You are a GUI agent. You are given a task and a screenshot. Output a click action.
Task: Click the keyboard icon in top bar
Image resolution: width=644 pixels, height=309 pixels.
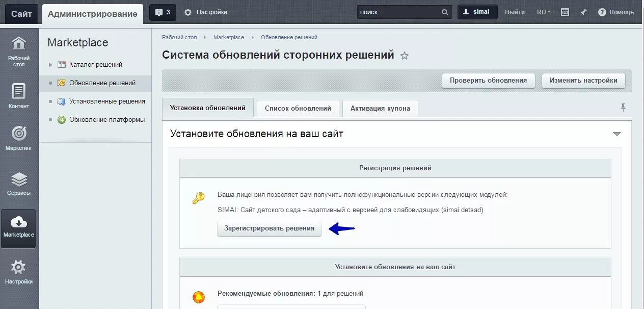[x=565, y=12]
